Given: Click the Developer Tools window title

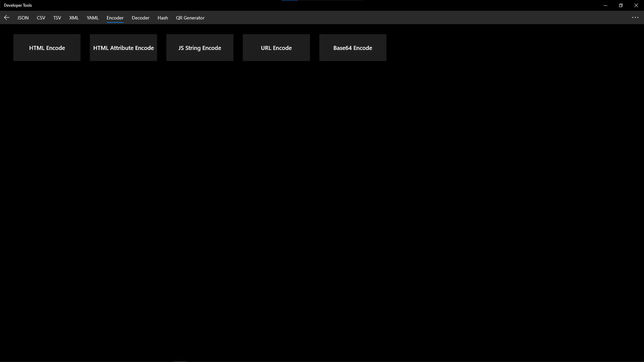Looking at the screenshot, I should click(x=18, y=5).
